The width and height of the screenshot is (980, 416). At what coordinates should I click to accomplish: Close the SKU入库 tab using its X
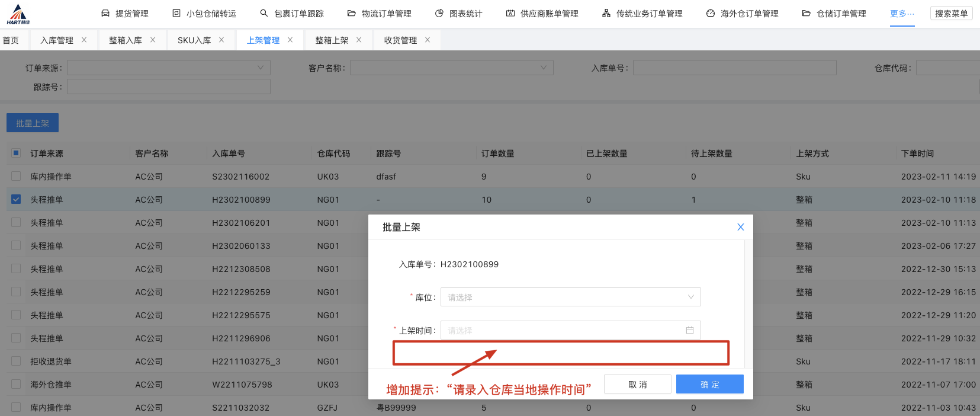221,40
